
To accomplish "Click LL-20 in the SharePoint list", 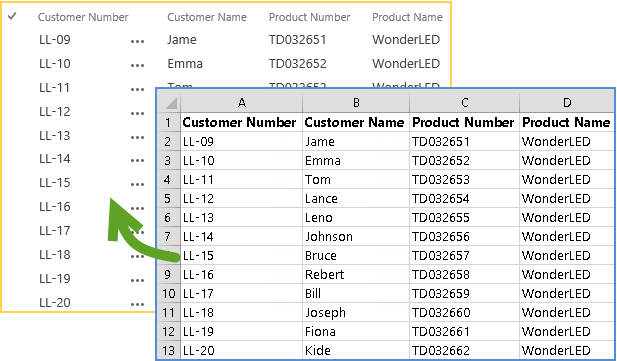I will [55, 302].
